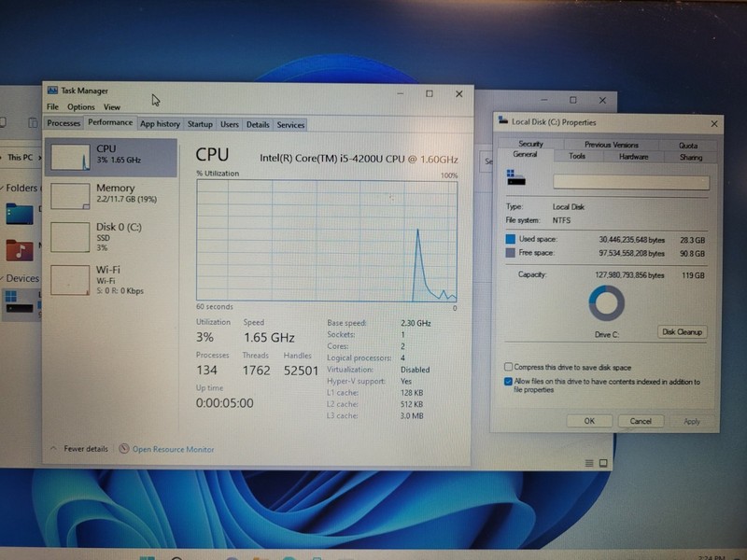Image resolution: width=747 pixels, height=560 pixels.
Task: Switch to the Hardware tab
Action: point(634,156)
